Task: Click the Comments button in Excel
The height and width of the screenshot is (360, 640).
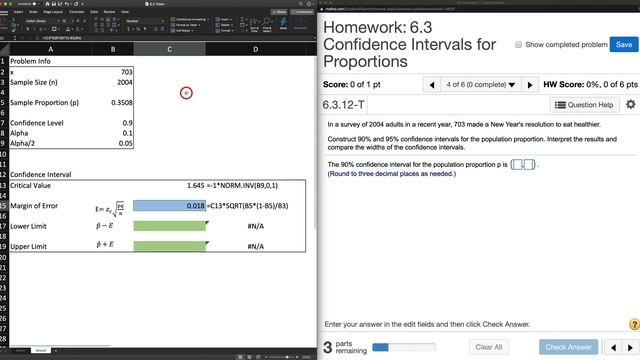Action: click(x=302, y=12)
